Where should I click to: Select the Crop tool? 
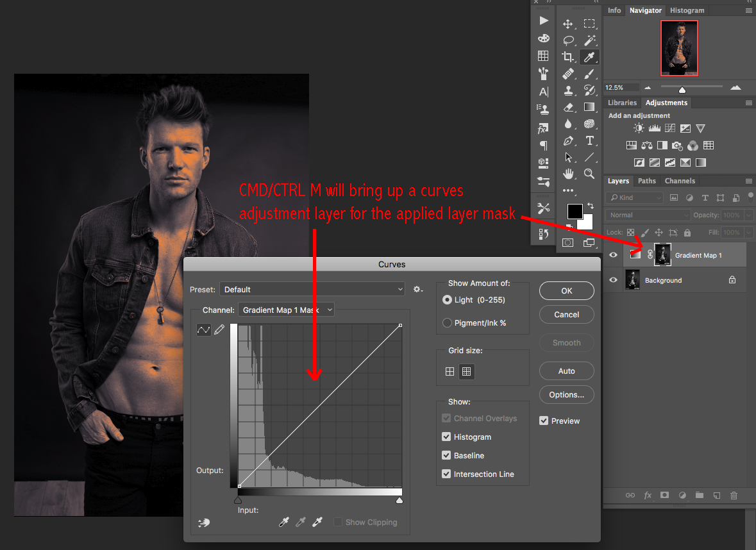(x=567, y=57)
